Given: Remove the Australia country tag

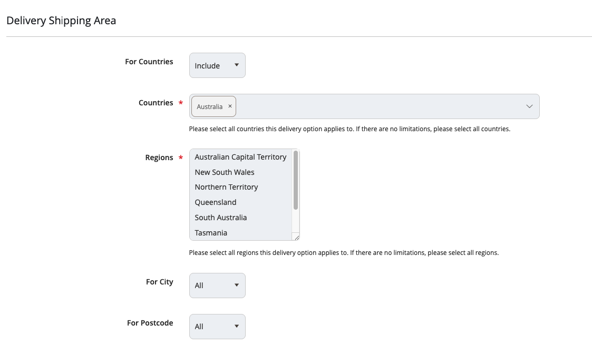Looking at the screenshot, I should tap(230, 106).
